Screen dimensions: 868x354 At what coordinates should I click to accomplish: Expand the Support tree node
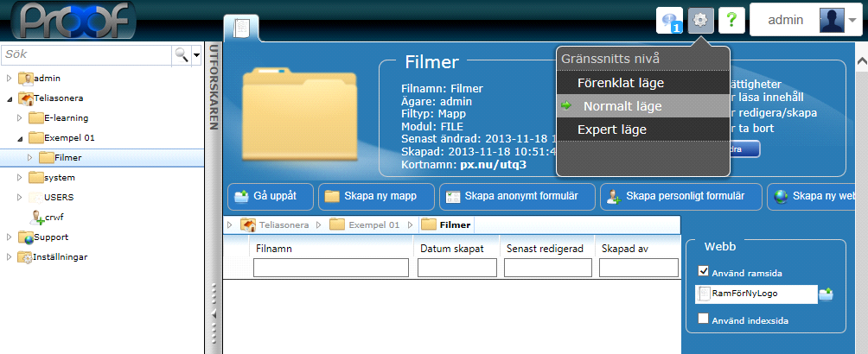tap(10, 237)
